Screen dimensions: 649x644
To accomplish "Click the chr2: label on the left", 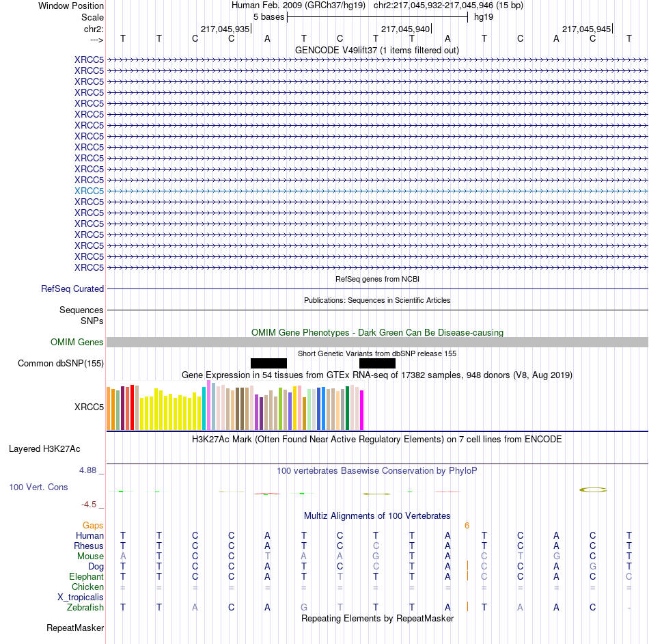I will coord(94,29).
